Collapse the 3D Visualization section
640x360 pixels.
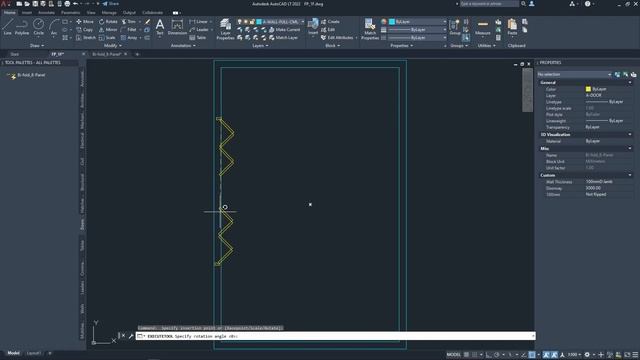(x=630, y=134)
